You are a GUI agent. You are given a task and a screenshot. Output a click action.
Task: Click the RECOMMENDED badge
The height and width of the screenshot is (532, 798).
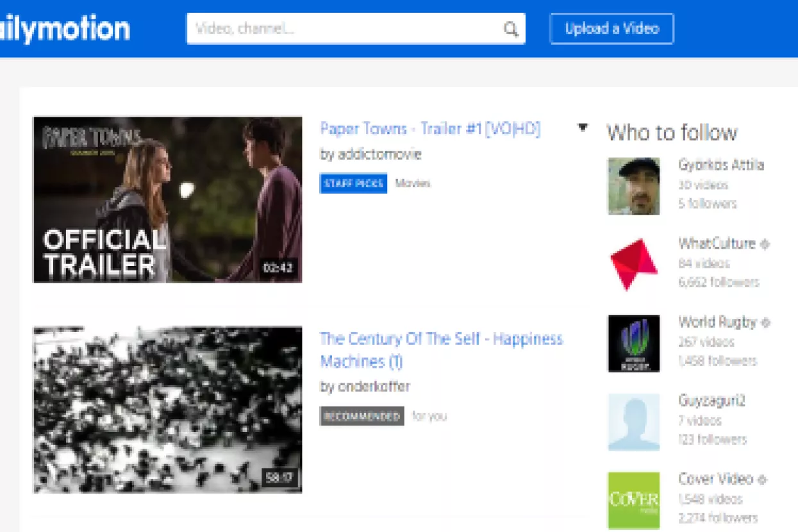click(x=362, y=416)
